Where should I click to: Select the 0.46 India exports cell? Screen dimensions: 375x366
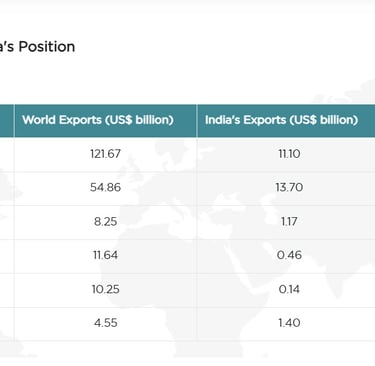289,255
